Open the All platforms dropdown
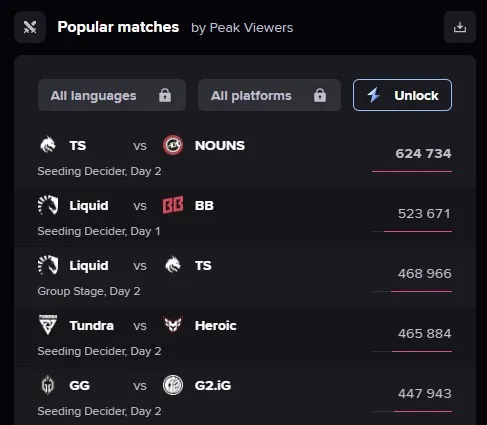Screen dimensions: 487x425 269,95
